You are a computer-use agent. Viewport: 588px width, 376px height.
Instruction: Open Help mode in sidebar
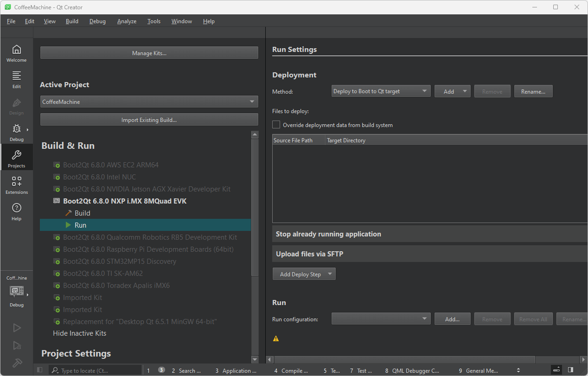pyautogui.click(x=16, y=212)
